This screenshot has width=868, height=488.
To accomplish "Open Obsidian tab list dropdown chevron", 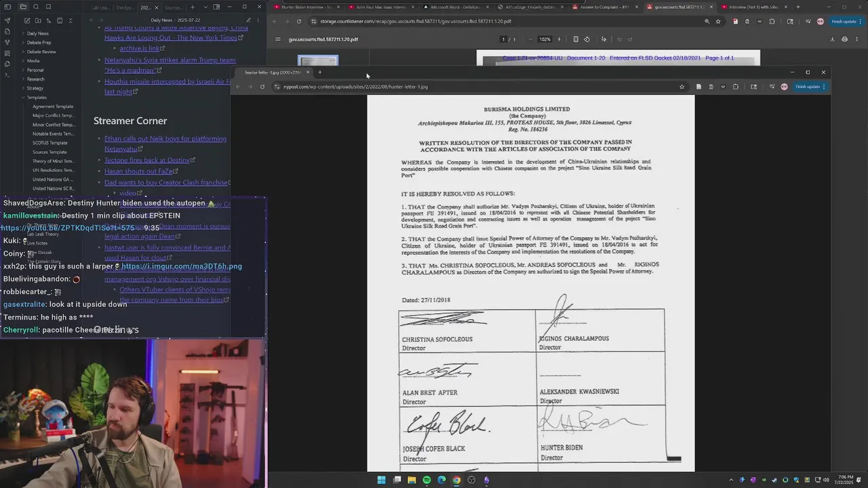I will [x=205, y=7].
